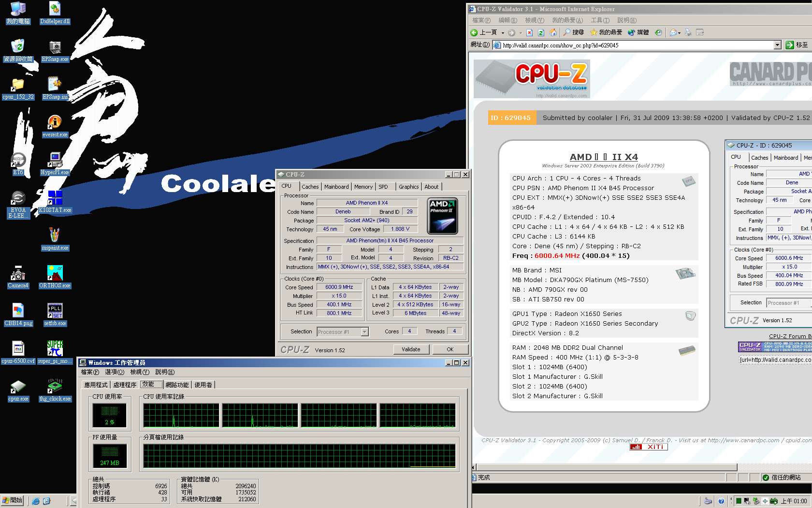Click the 上一頁 Back button

click(x=484, y=32)
